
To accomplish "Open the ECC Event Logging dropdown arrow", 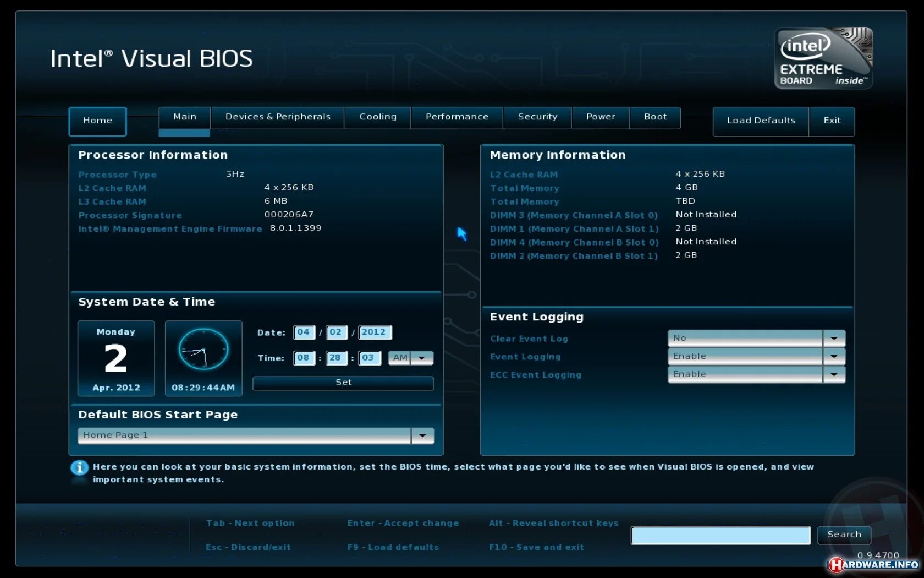I will pos(834,375).
